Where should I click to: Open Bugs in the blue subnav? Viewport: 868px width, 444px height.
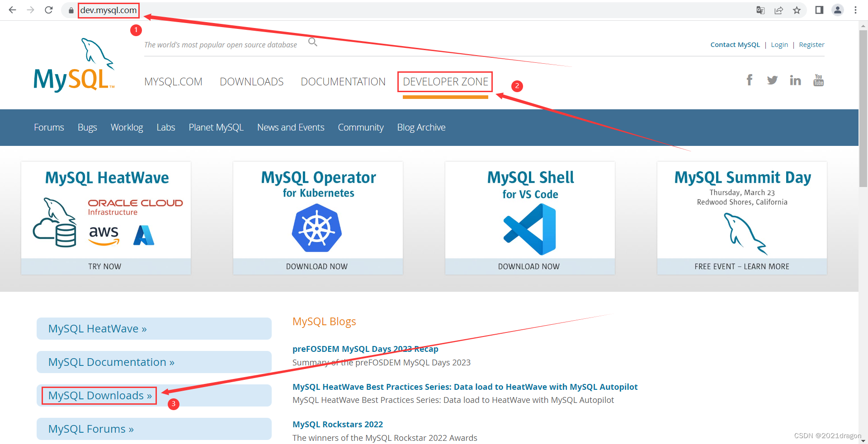tap(87, 127)
